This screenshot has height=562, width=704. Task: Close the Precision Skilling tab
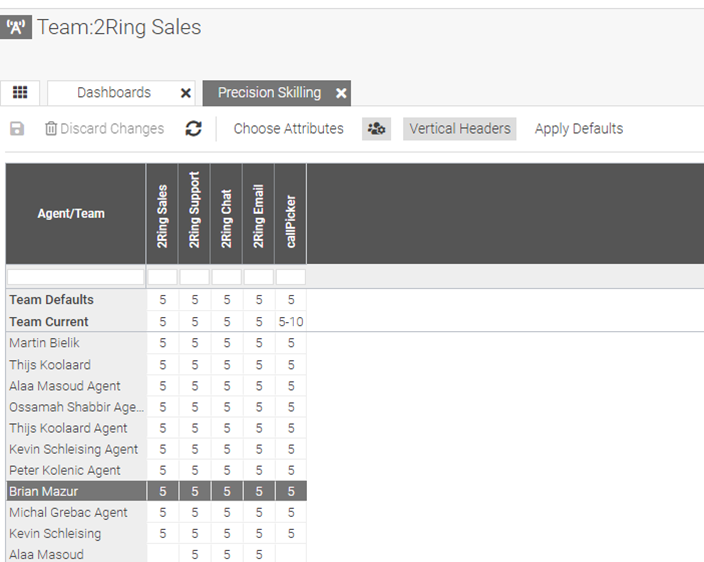click(341, 93)
